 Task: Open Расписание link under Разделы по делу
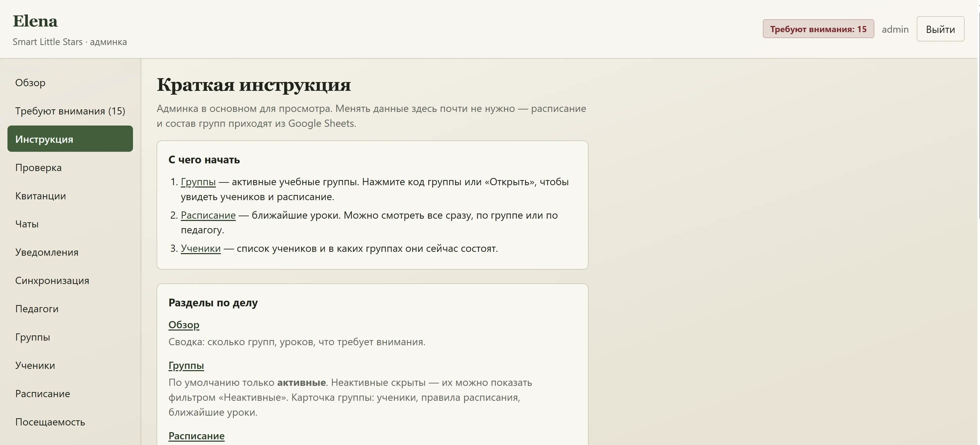(x=196, y=436)
